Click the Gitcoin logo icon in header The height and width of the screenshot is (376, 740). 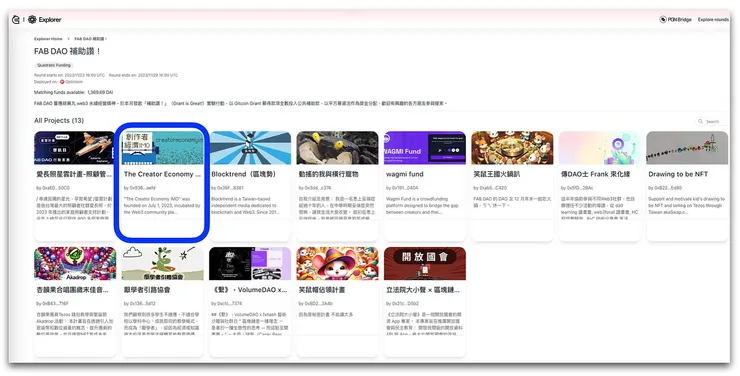16,20
